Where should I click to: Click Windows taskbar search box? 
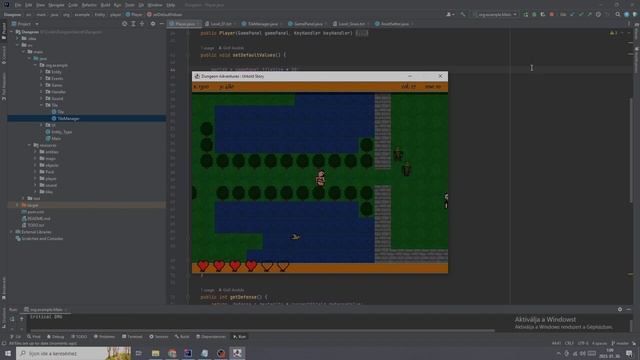[x=73, y=353]
